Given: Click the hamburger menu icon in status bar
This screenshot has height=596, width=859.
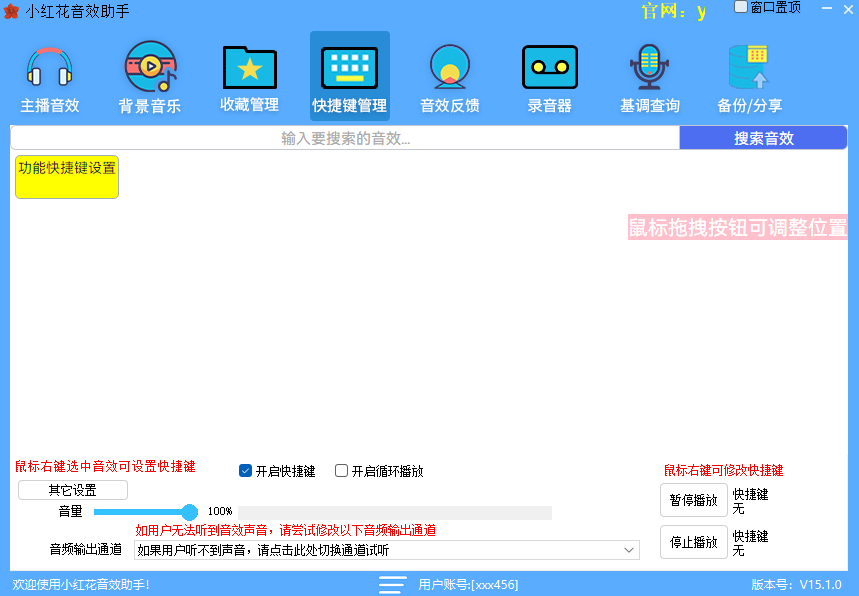Looking at the screenshot, I should [x=392, y=584].
